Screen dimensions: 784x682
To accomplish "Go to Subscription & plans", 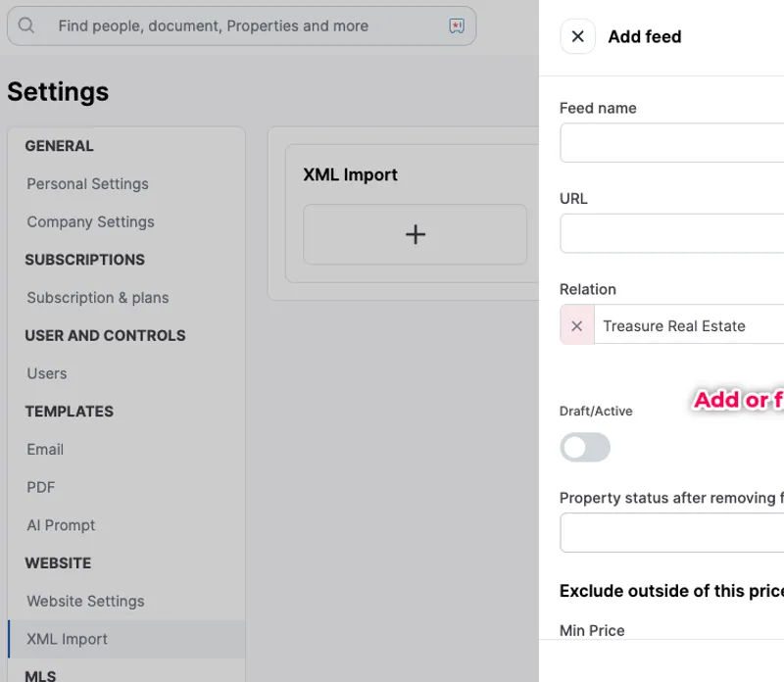I will 98,298.
